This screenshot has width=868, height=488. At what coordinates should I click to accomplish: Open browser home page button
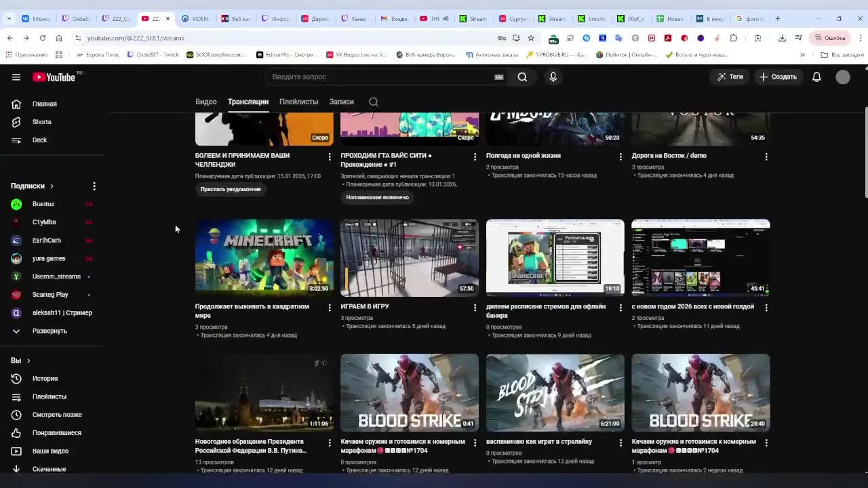click(59, 39)
